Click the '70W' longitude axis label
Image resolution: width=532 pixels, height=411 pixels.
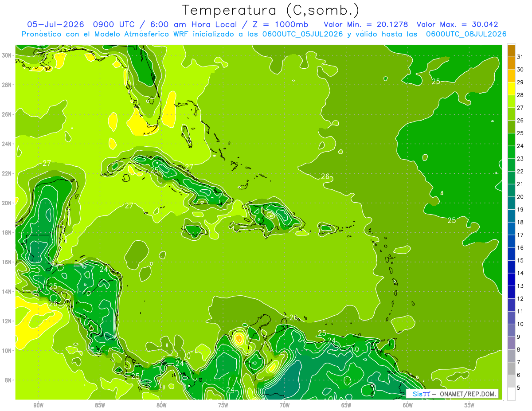click(x=285, y=405)
